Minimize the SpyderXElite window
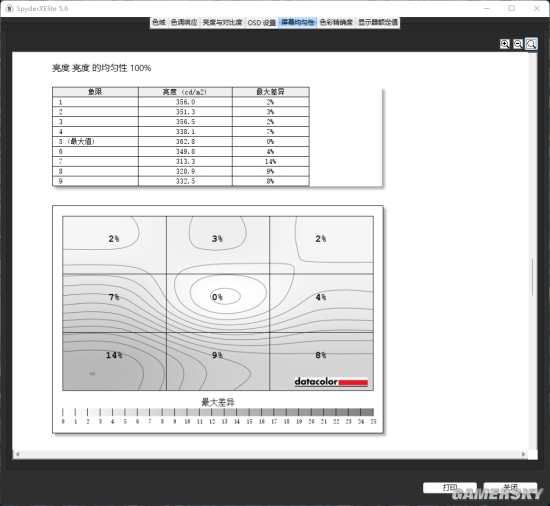The width and height of the screenshot is (550, 506). [487, 8]
